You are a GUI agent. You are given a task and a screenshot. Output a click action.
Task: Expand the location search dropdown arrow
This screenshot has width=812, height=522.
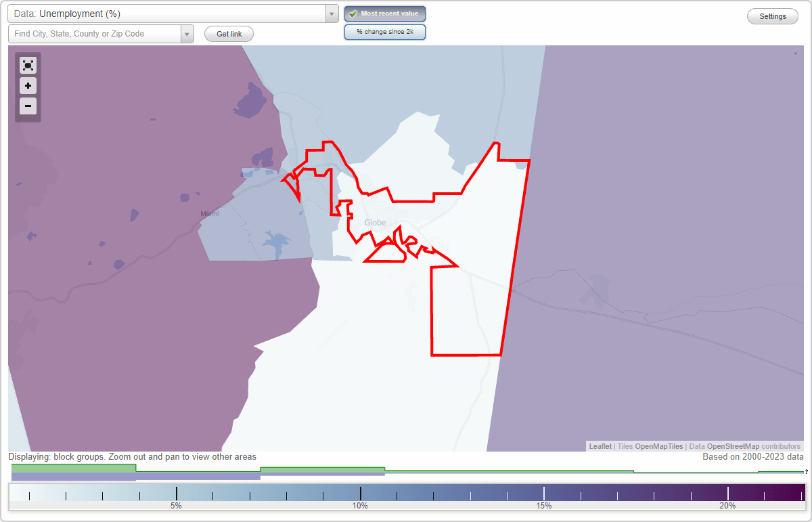pyautogui.click(x=187, y=33)
